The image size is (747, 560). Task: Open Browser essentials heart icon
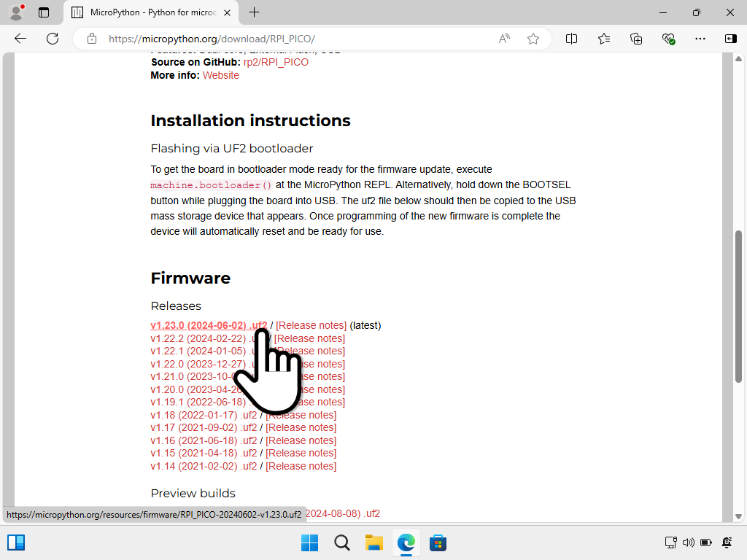(x=668, y=39)
